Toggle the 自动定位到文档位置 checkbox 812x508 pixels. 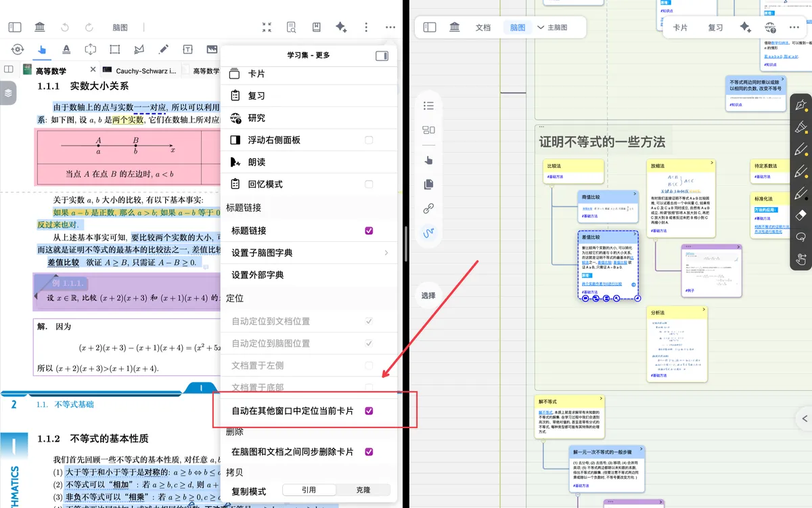[369, 321]
